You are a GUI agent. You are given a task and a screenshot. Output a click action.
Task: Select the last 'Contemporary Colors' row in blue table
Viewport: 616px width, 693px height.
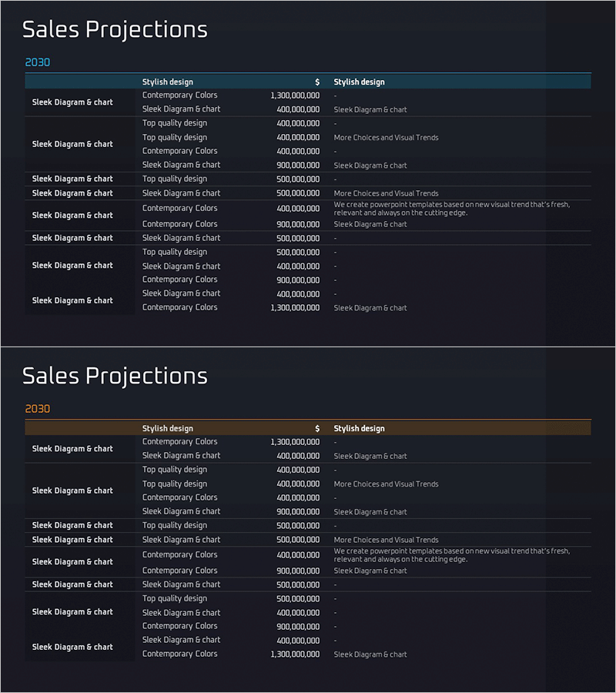coord(179,307)
